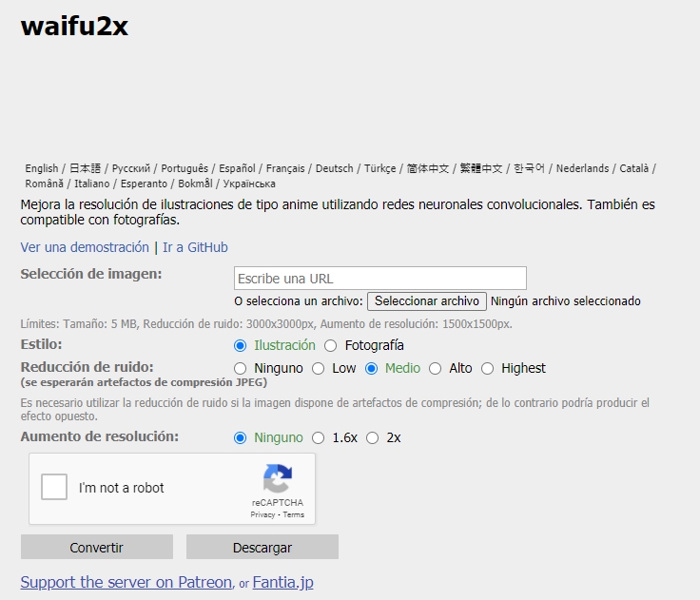The height and width of the screenshot is (600, 700).
Task: Switch language to Português
Action: [x=185, y=168]
